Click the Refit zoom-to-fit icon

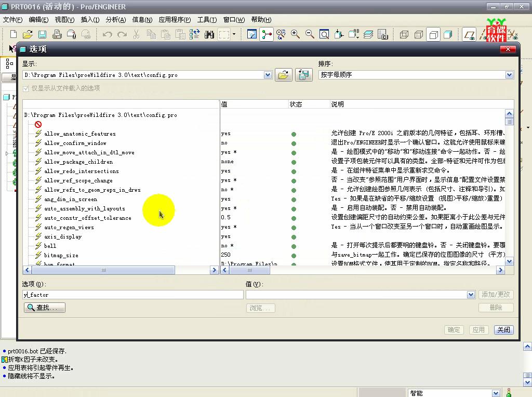pos(324,34)
